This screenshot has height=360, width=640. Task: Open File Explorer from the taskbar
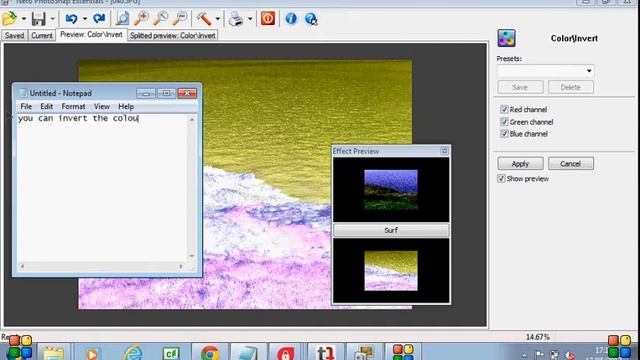tap(54, 353)
